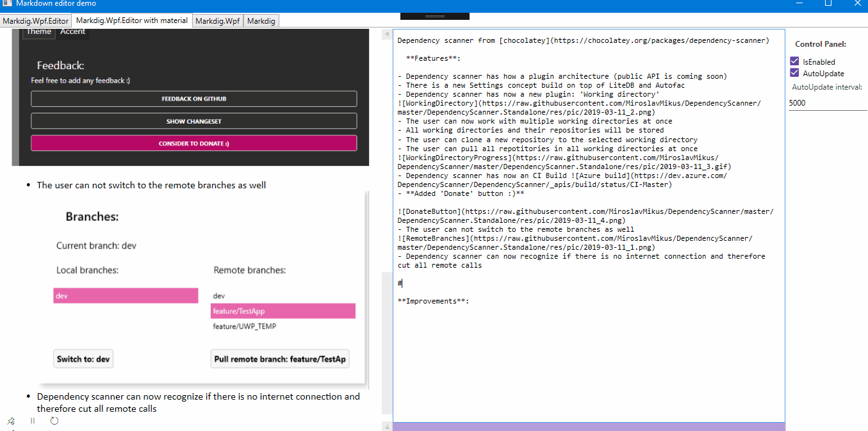Click the ![RemoteBranches] image link line
868x431 pixels.
pyautogui.click(x=575, y=243)
